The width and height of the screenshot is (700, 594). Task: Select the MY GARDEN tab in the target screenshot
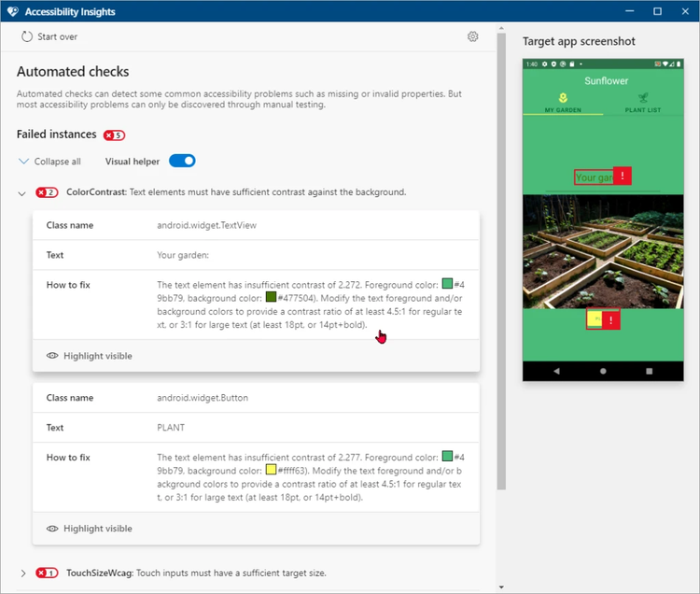click(563, 103)
